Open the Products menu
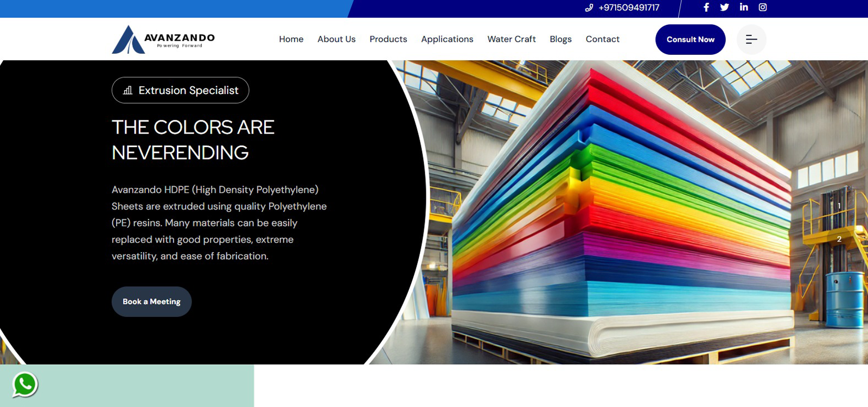Image resolution: width=868 pixels, height=407 pixels. pyautogui.click(x=388, y=39)
